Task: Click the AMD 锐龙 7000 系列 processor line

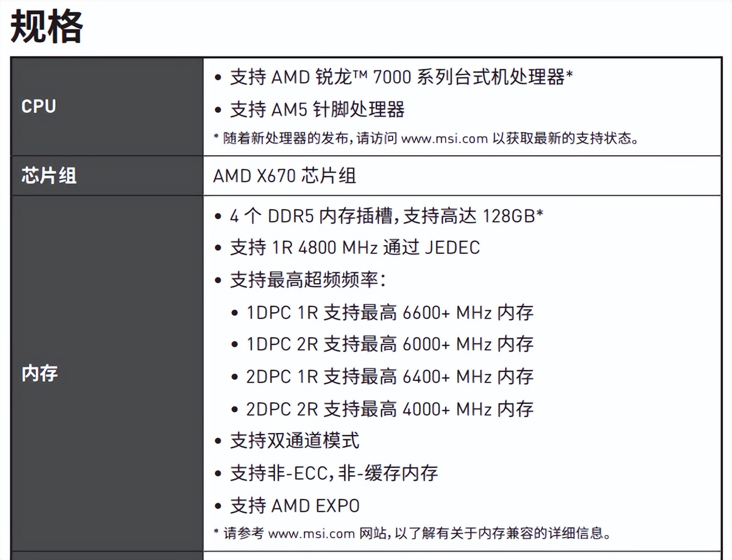Action: pyautogui.click(x=401, y=77)
